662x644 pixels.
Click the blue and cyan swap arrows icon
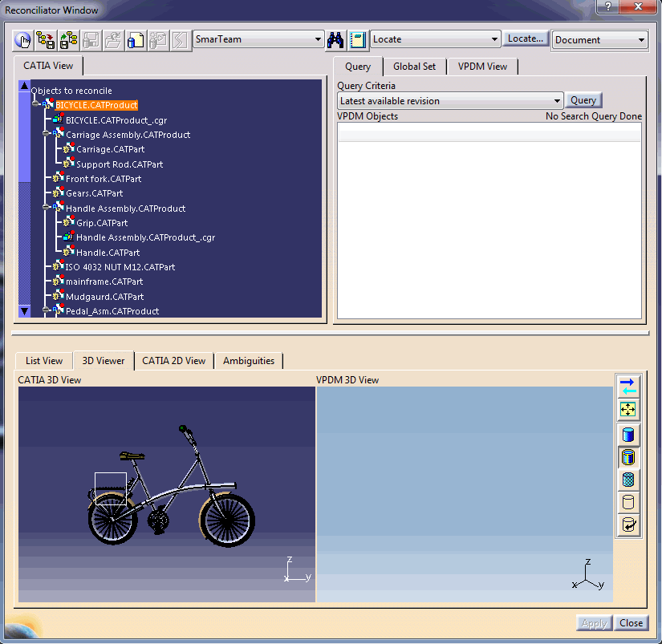click(628, 386)
